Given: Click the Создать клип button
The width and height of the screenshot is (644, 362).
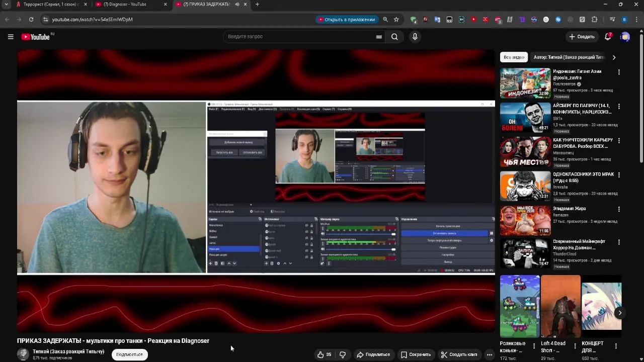Looking at the screenshot, I should (x=459, y=354).
